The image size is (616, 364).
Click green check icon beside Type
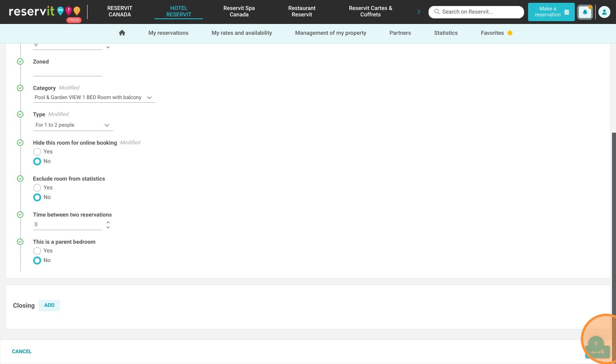click(x=20, y=114)
